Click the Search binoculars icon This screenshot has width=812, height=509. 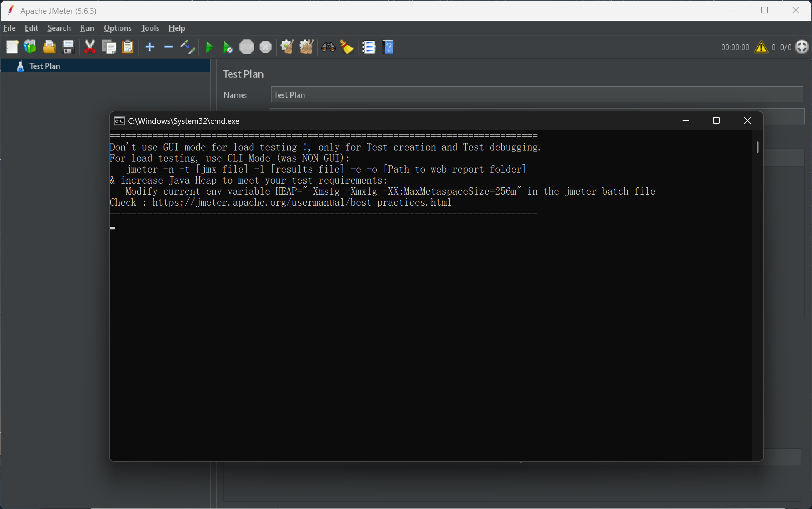pyautogui.click(x=328, y=47)
